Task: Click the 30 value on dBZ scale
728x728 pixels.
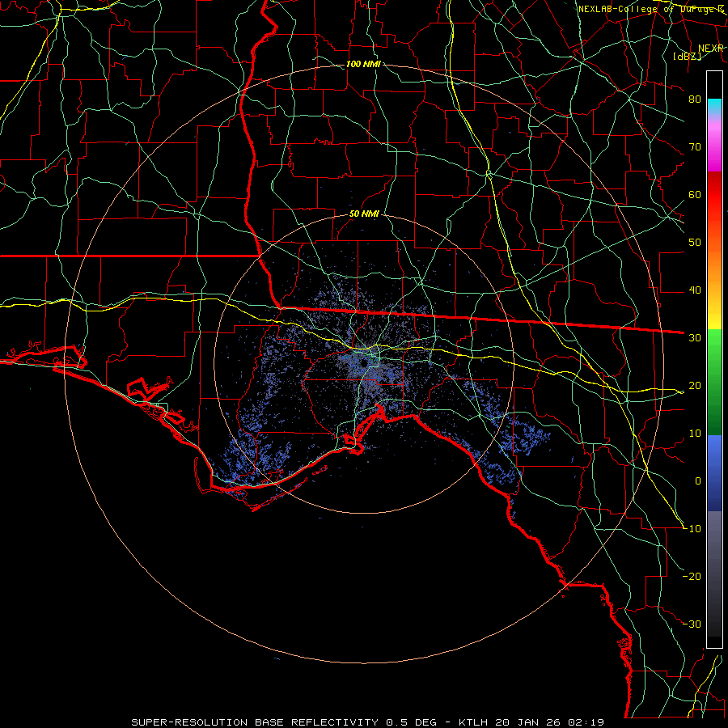Action: [695, 337]
